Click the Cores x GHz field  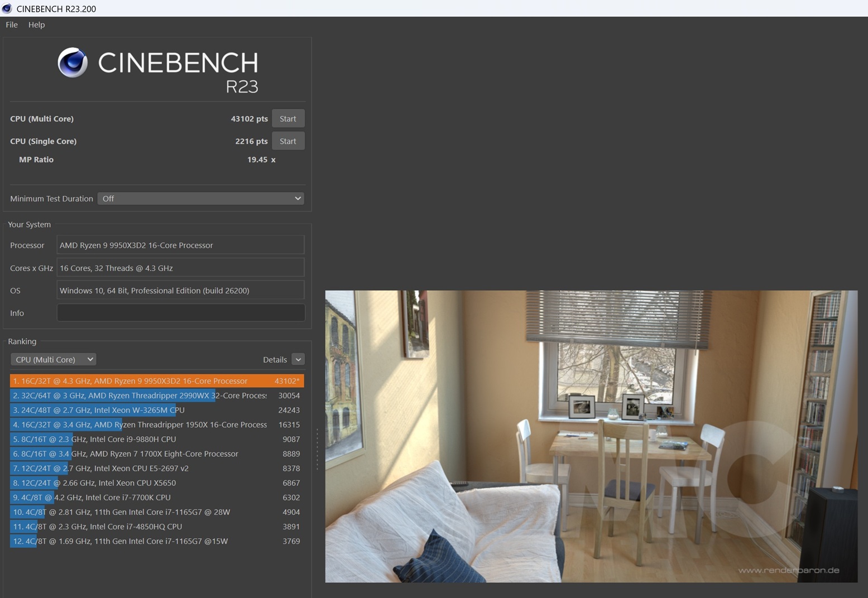(x=180, y=268)
